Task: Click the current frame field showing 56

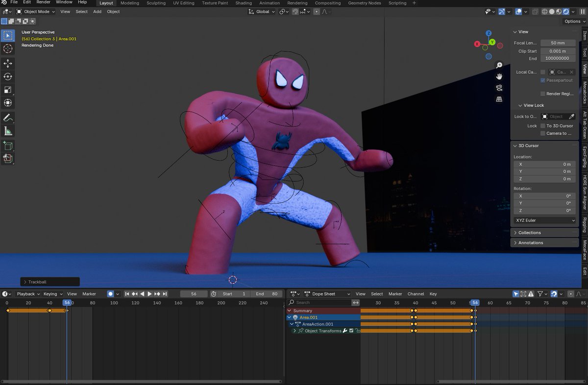Action: [194, 294]
